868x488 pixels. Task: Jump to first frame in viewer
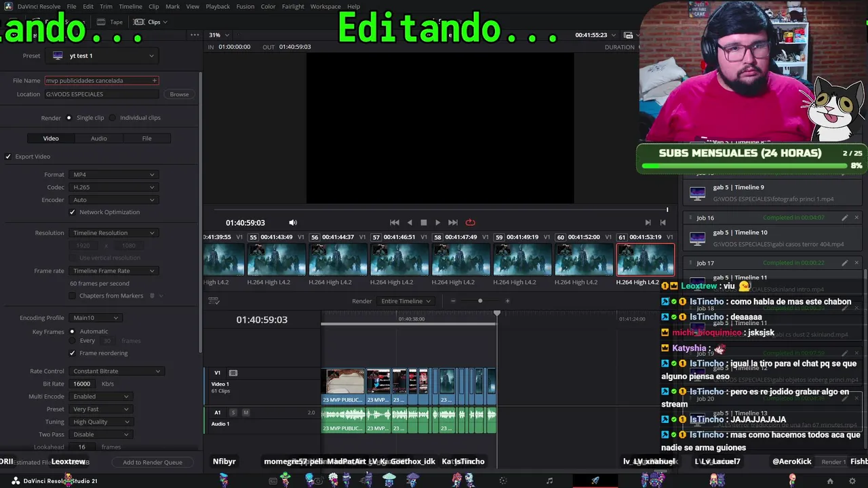click(394, 222)
